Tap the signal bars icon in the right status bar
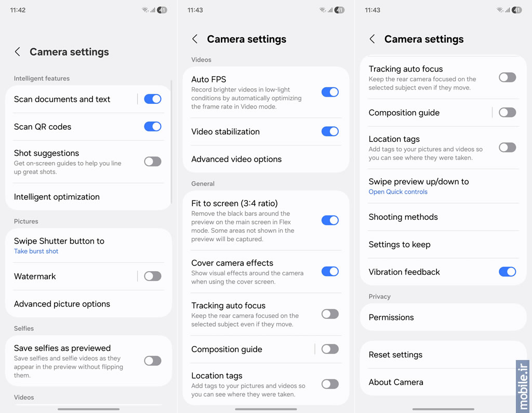The height and width of the screenshot is (413, 532). pos(507,10)
